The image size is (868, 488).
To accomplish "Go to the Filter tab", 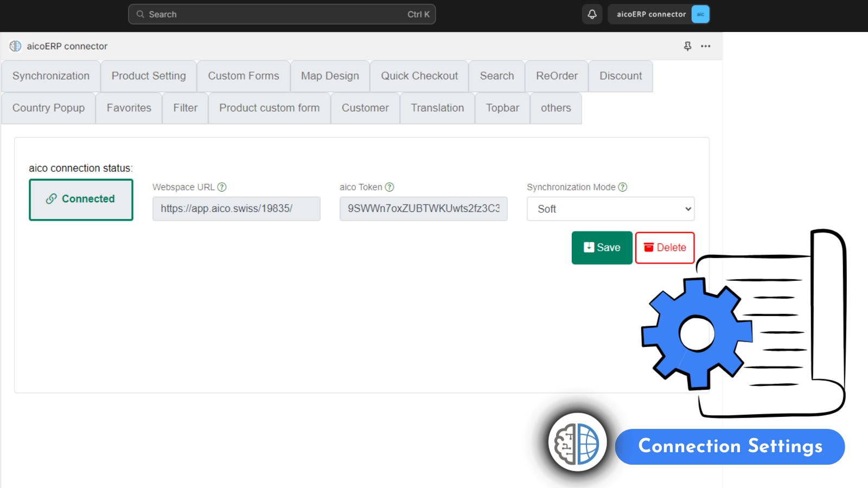I will point(186,108).
